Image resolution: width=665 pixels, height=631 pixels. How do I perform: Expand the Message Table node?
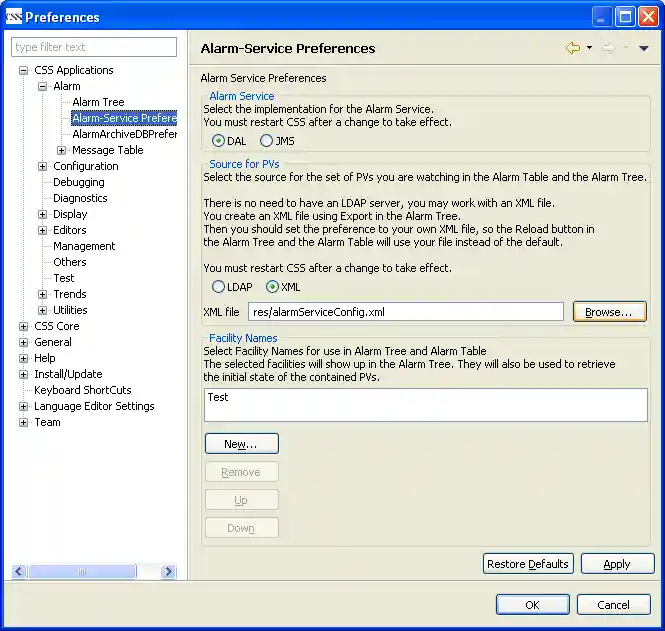click(62, 151)
